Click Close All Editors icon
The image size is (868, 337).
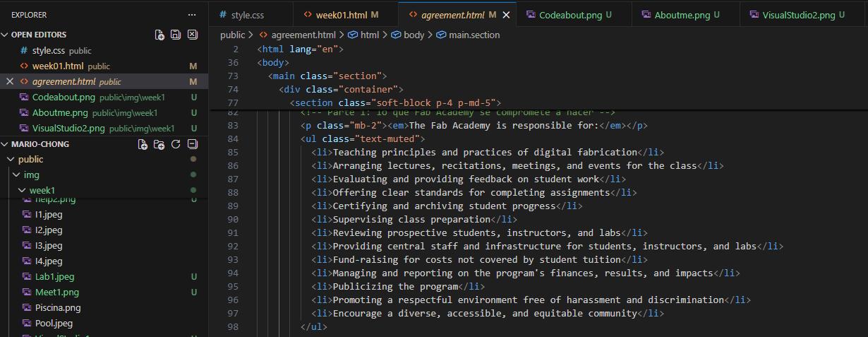click(192, 35)
